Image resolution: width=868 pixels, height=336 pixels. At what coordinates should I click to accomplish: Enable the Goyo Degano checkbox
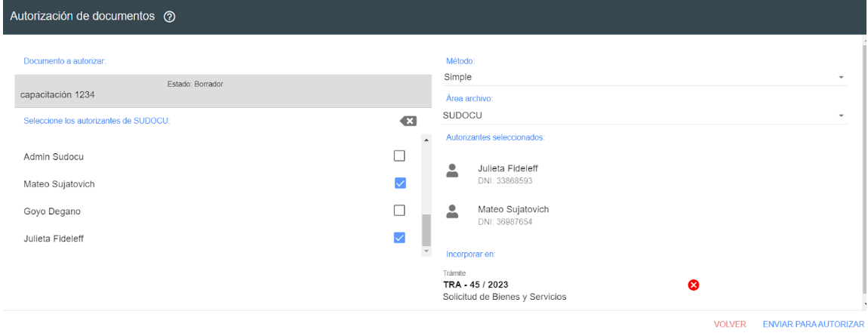400,211
